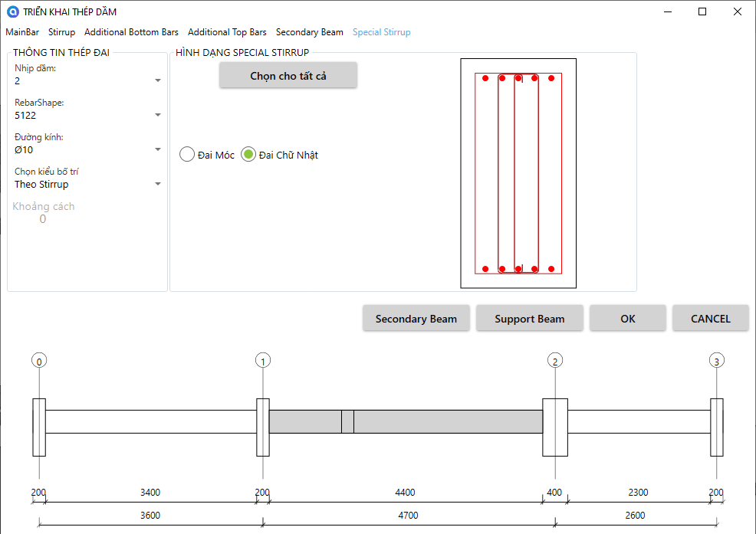Image resolution: width=756 pixels, height=534 pixels.
Task: Open the MainBar tab
Action: tap(22, 32)
